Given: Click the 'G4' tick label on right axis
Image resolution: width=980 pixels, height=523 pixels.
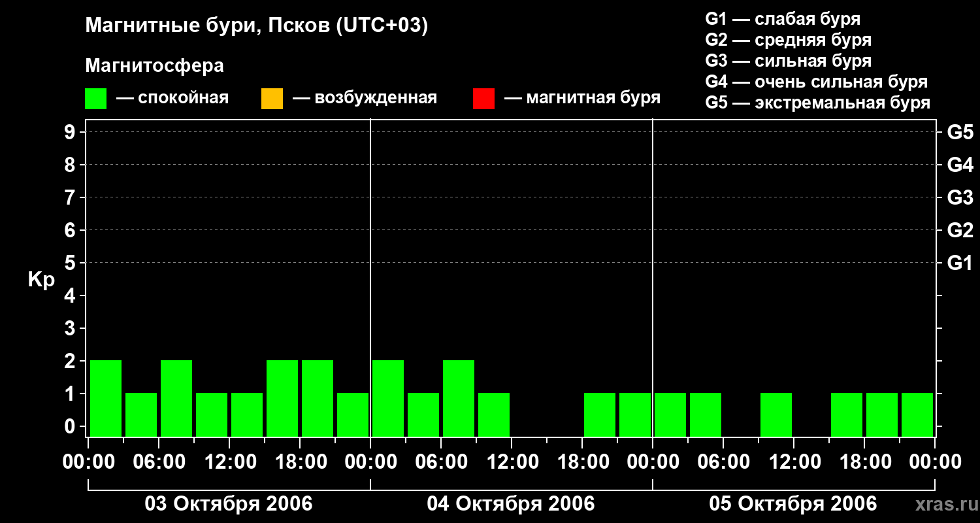Looking at the screenshot, I should click(960, 165).
